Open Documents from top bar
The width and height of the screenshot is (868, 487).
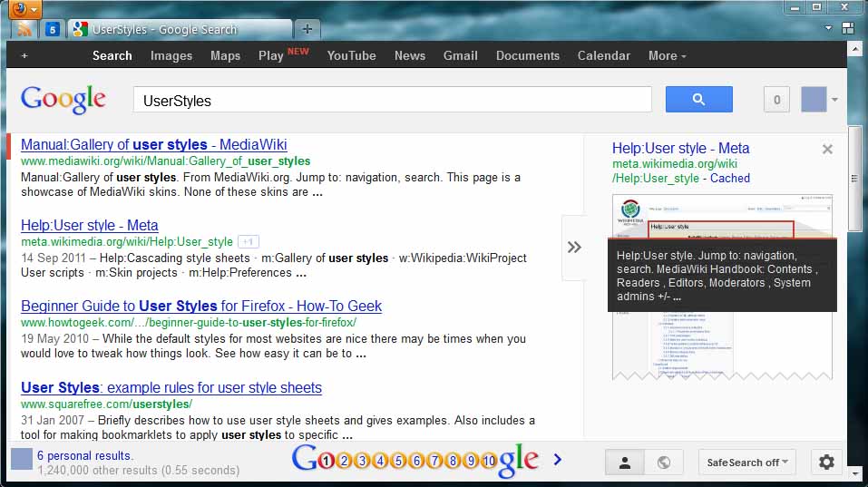pos(528,56)
